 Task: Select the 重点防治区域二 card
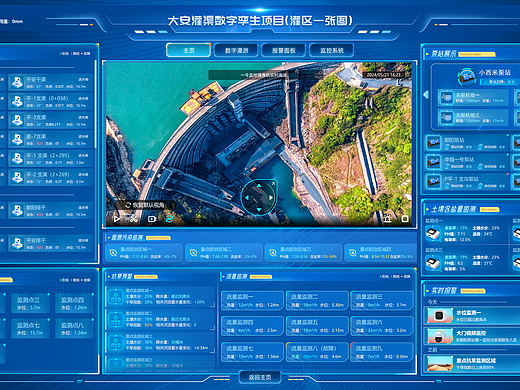(224, 253)
